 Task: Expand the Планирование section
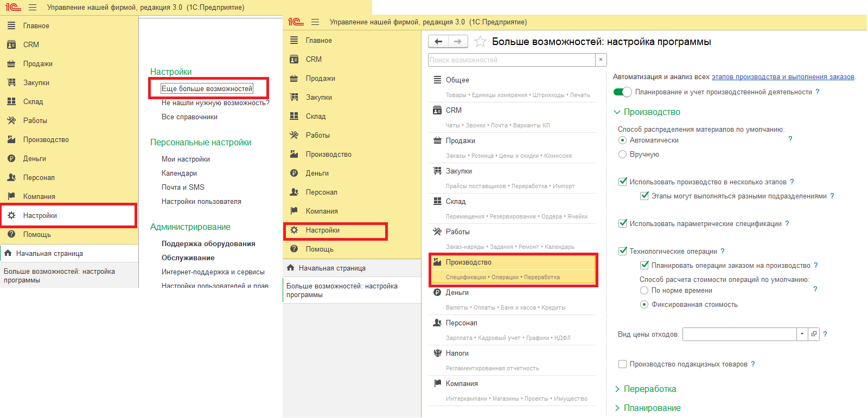(652, 408)
